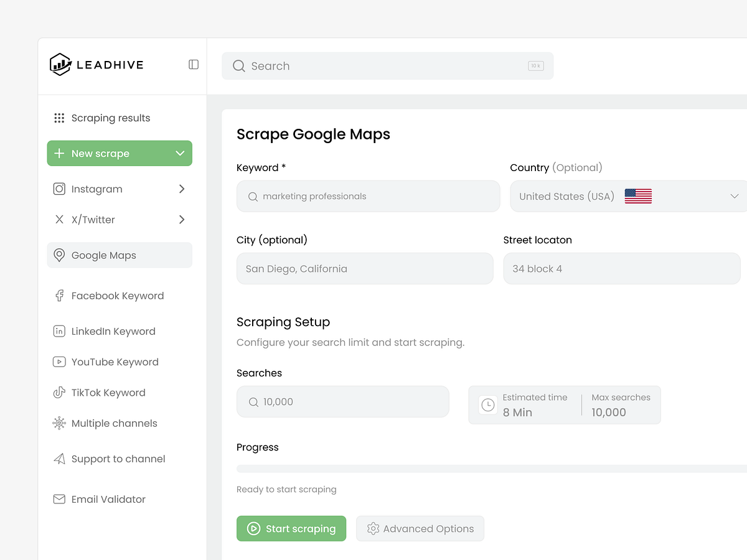Click the magnifier icon in Searches field
This screenshot has width=747, height=560.
pyautogui.click(x=253, y=402)
